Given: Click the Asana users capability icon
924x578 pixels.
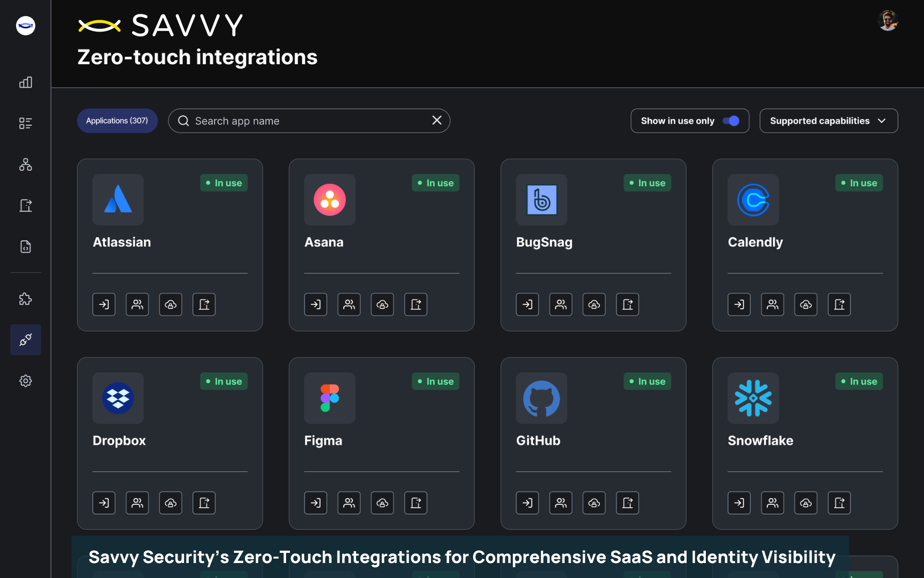Looking at the screenshot, I should tap(349, 305).
